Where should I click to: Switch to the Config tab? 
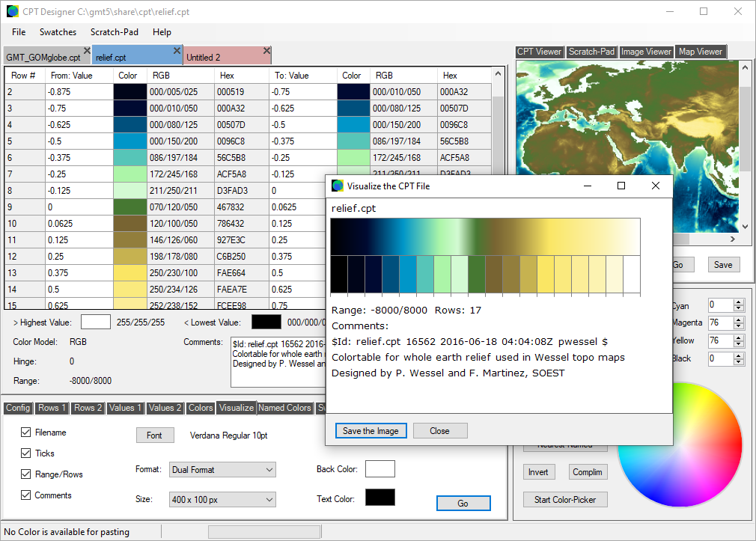[x=18, y=408]
